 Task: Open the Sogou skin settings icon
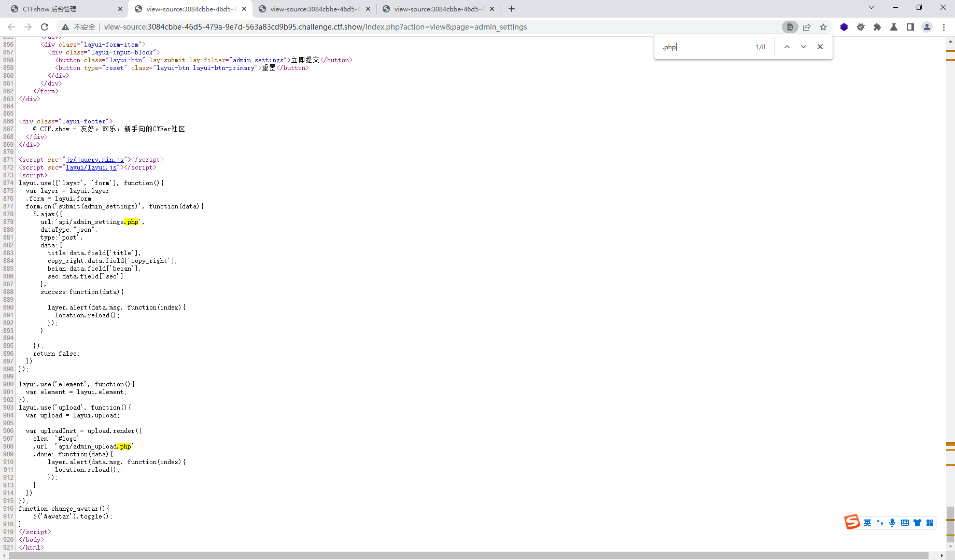[x=917, y=523]
